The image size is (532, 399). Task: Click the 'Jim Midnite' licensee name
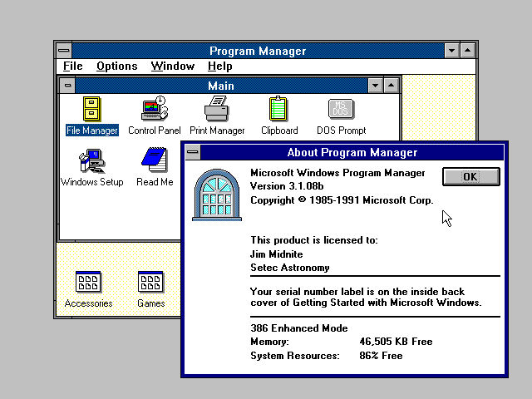tap(277, 254)
